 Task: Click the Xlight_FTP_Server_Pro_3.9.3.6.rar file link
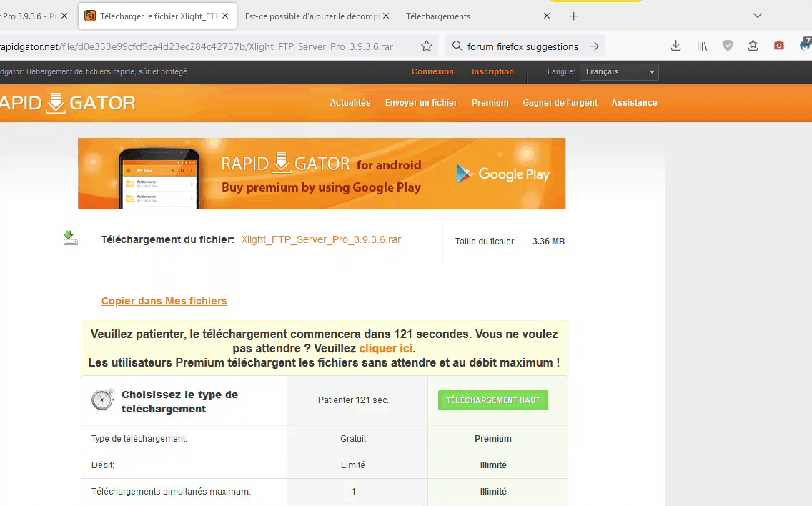click(x=321, y=239)
